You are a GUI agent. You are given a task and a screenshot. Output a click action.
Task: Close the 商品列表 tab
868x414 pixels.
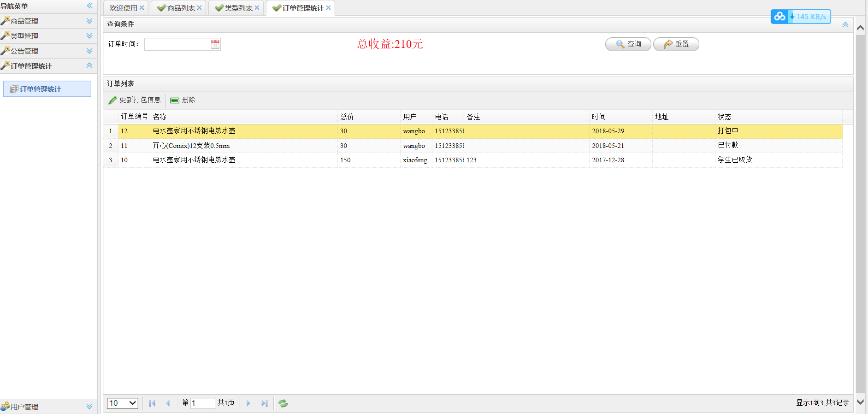pyautogui.click(x=199, y=8)
